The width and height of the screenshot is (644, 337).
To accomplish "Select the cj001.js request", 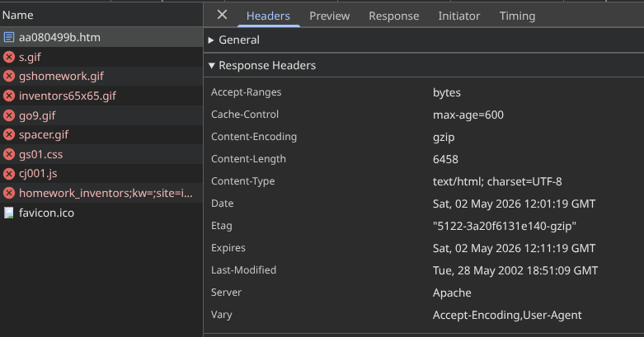I will pos(101,174).
